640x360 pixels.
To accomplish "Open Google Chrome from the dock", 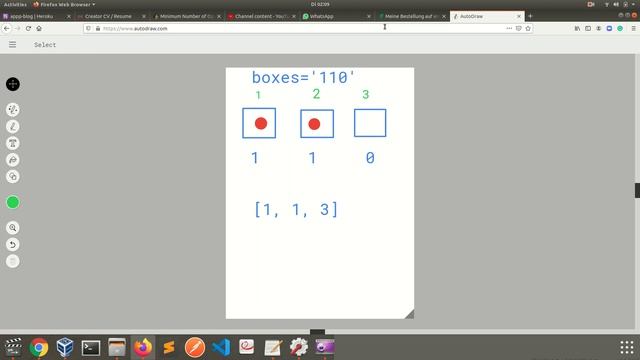I will tap(39, 348).
